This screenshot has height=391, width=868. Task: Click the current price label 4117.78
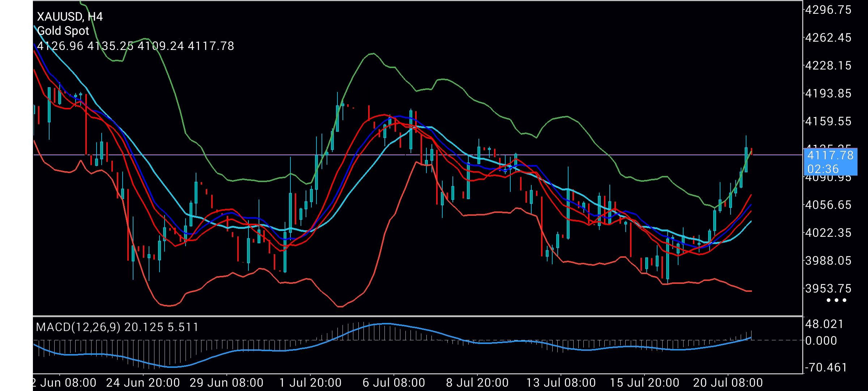830,155
